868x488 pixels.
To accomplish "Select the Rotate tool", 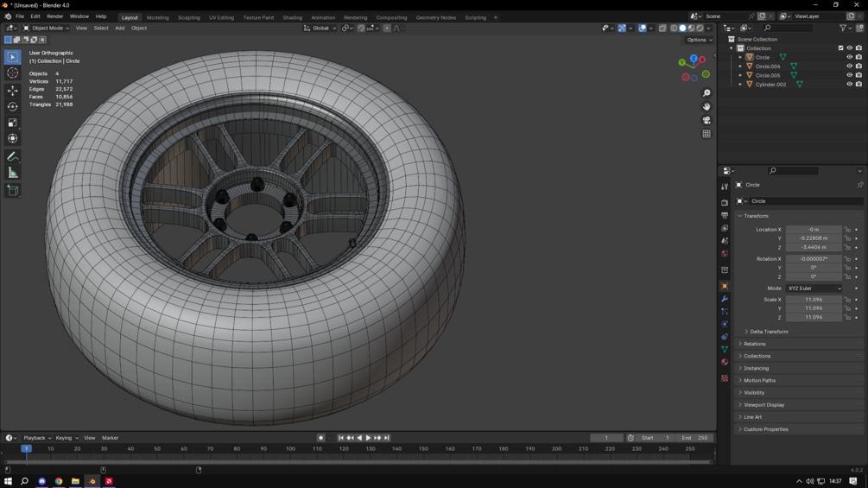I will [12, 106].
